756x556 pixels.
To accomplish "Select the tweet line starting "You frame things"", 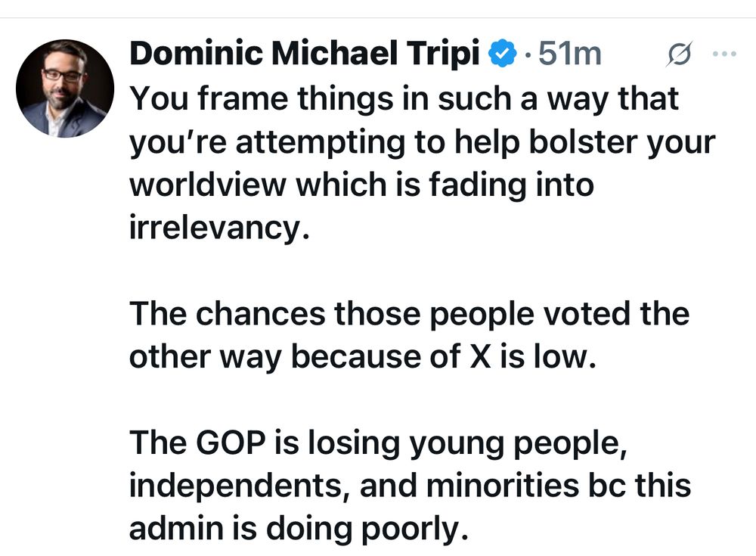I will [x=404, y=99].
